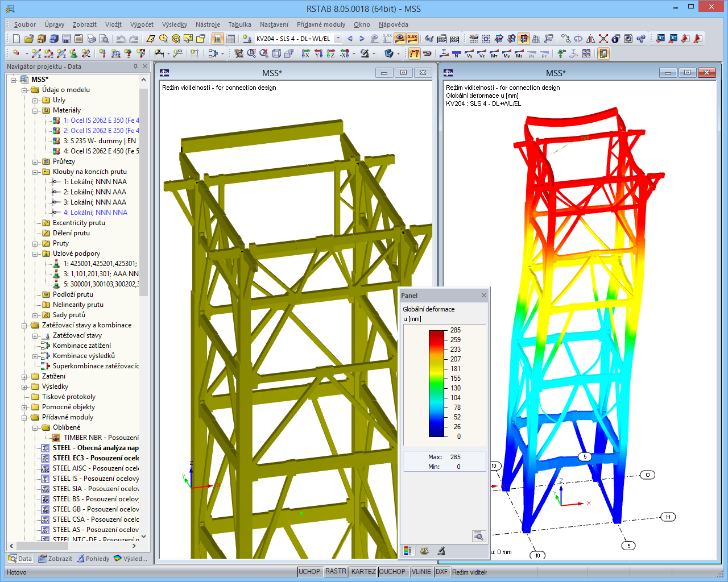The width and height of the screenshot is (728, 582).
Task: Open the Výpočet menu
Action: (141, 24)
